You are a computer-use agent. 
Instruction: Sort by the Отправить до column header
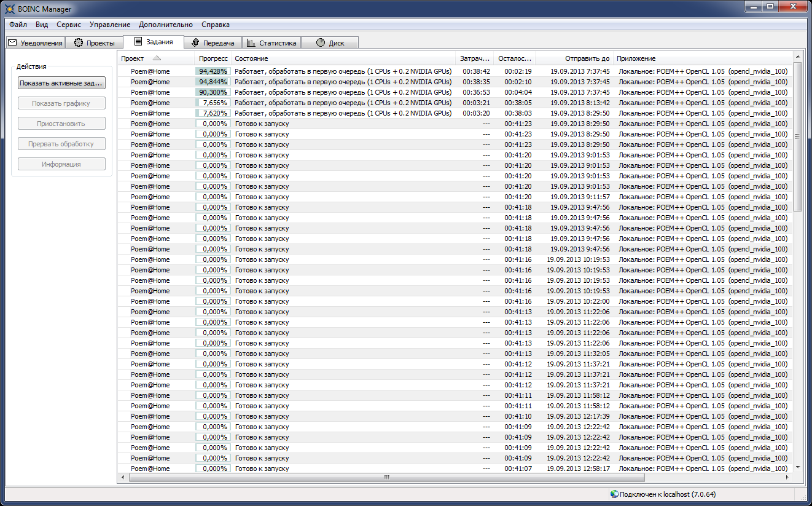click(x=574, y=58)
